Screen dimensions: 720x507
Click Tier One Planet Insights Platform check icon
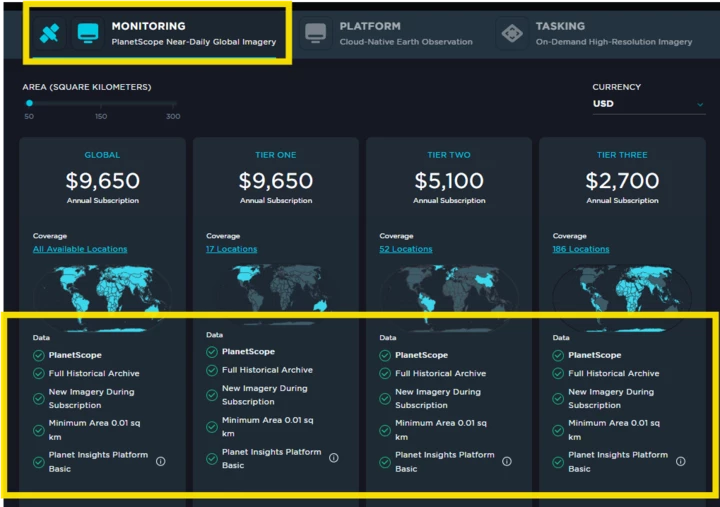(212, 459)
